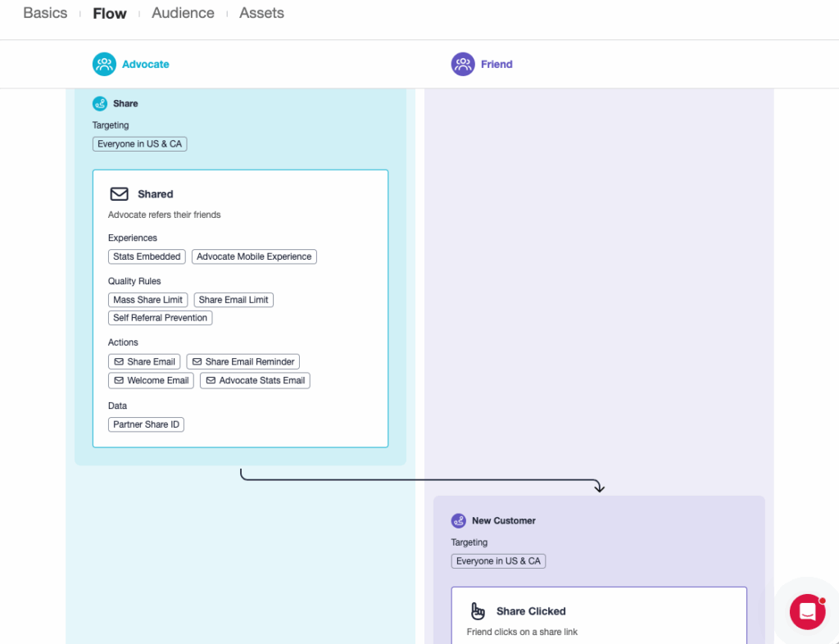
Task: Open the Stats Embedded experience
Action: 147,256
